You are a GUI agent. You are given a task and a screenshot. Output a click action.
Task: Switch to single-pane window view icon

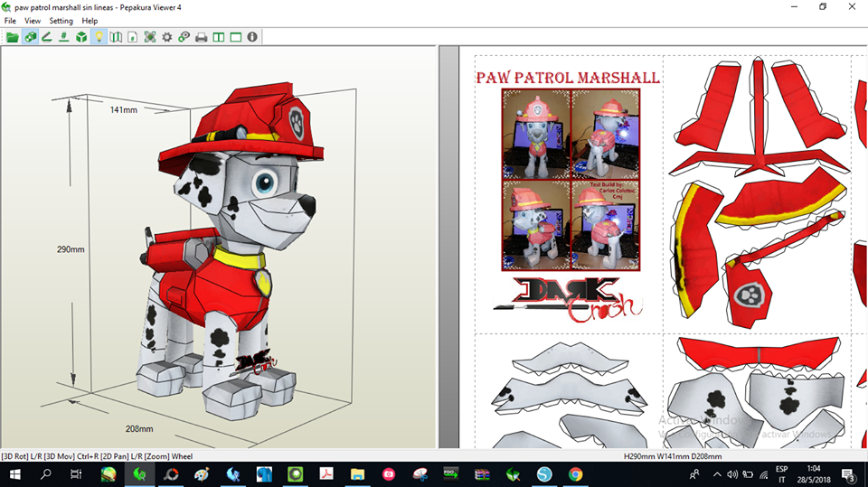click(x=235, y=37)
